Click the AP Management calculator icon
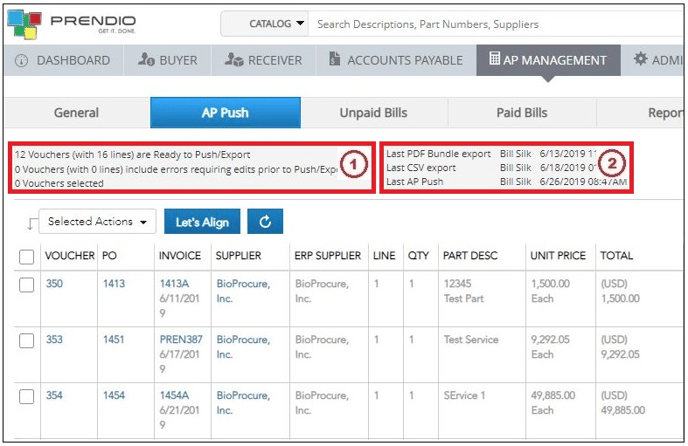This screenshot has width=688, height=446. [494, 58]
